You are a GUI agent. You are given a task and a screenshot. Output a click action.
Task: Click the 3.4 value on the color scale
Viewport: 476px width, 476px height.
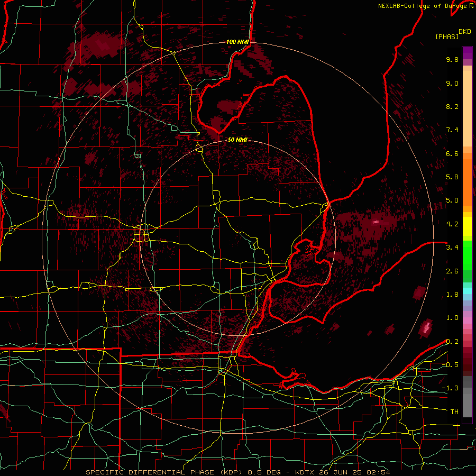coord(452,248)
